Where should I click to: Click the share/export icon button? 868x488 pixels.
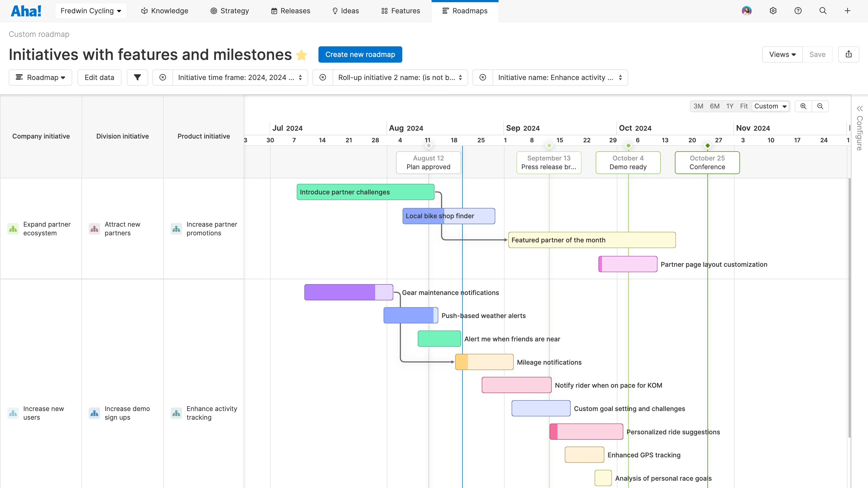[848, 54]
